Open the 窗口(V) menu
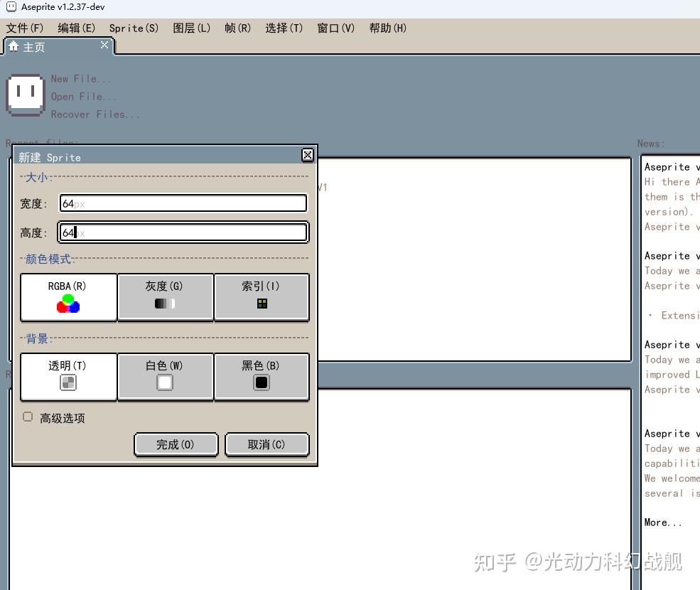This screenshot has width=700, height=590. click(x=335, y=28)
